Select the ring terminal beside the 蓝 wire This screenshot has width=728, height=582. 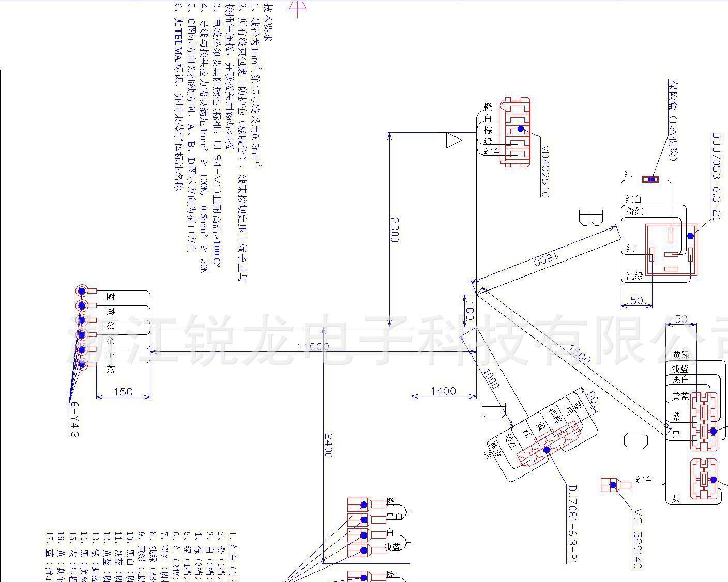click(86, 290)
